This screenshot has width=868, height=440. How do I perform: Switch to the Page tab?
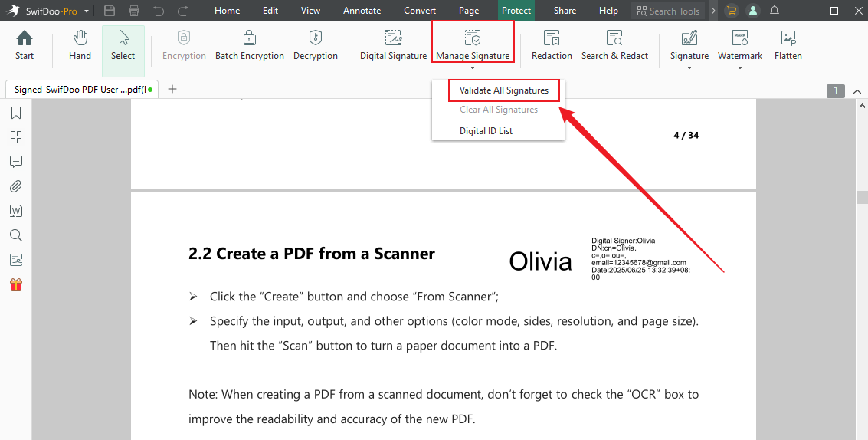point(469,11)
